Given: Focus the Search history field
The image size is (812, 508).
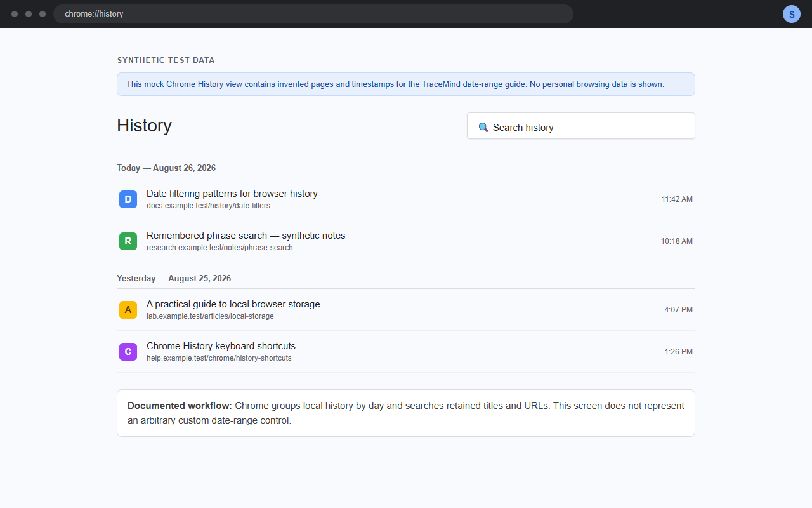Looking at the screenshot, I should point(581,126).
